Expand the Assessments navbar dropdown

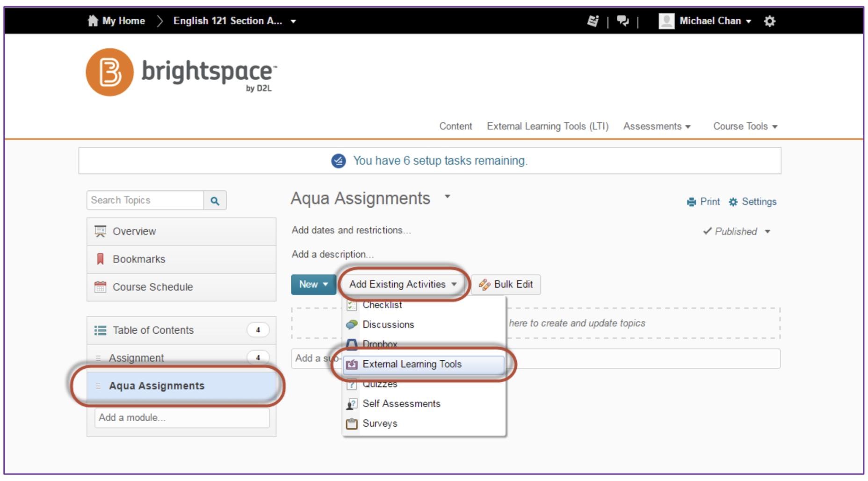coord(688,127)
